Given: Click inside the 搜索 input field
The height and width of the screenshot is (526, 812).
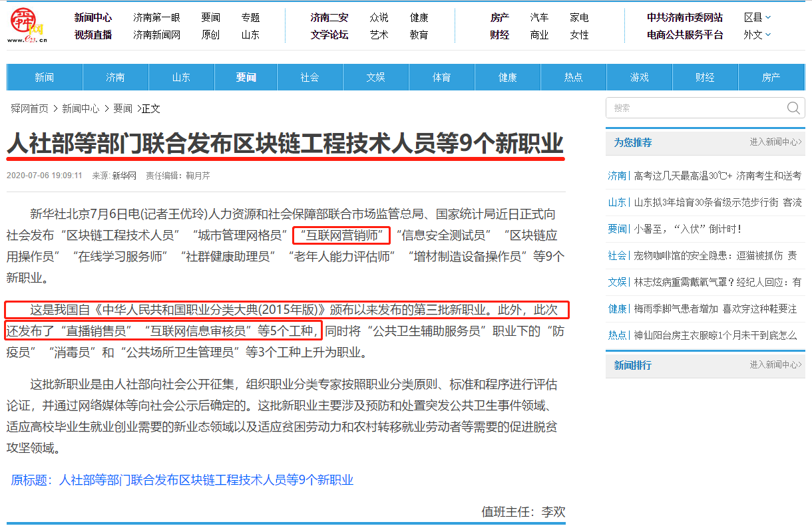Looking at the screenshot, I should click(x=696, y=108).
